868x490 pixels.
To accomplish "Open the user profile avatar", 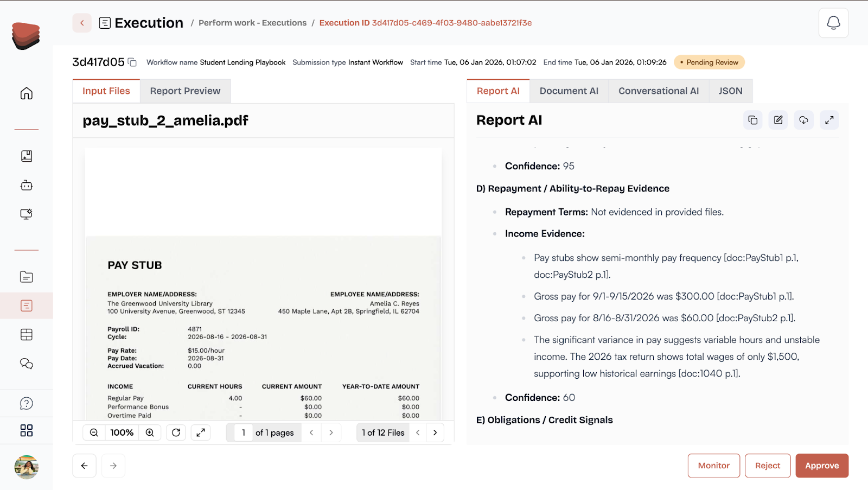I will coord(26,467).
